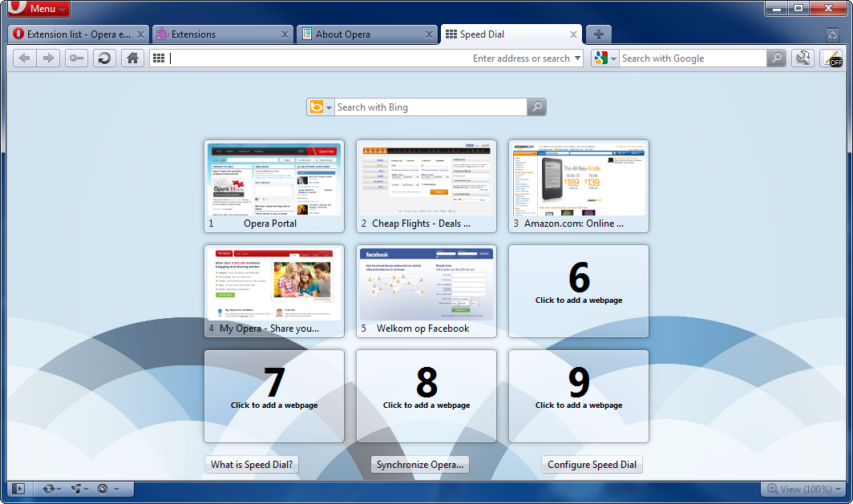Switch to Extension list tab
This screenshot has height=504, width=853.
[78, 34]
